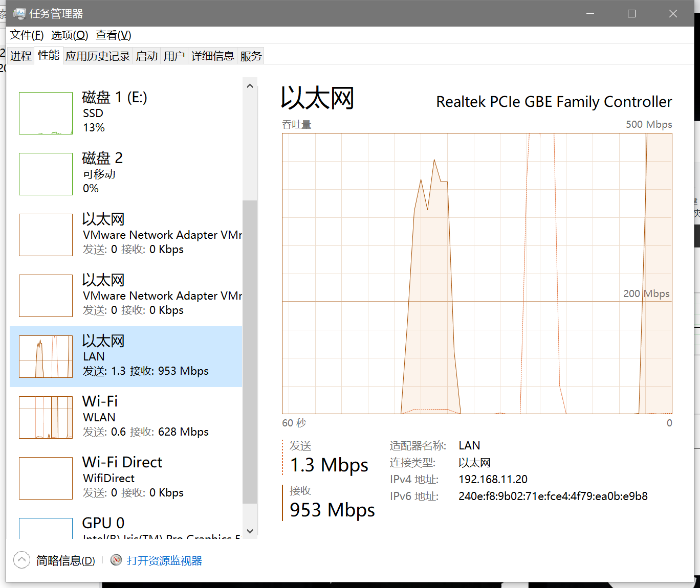Viewport: 700px width, 588px height.
Task: Click 0% usage under 磁盘 2
Action: [91, 189]
